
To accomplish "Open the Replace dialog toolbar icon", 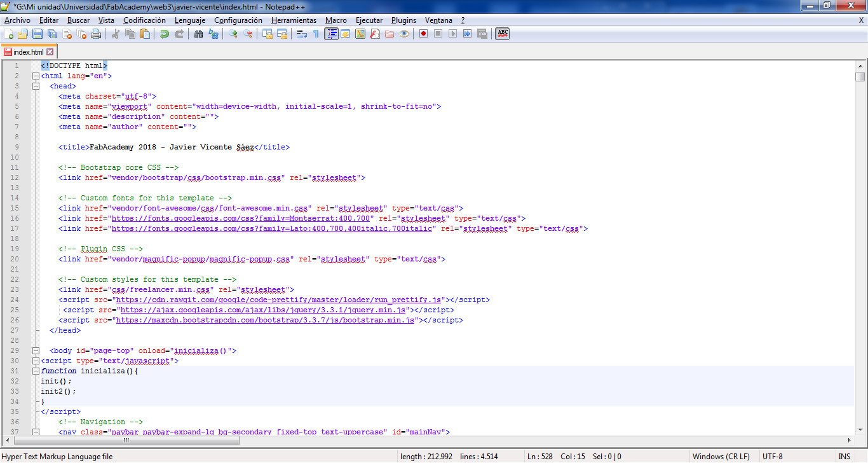I will coord(214,34).
